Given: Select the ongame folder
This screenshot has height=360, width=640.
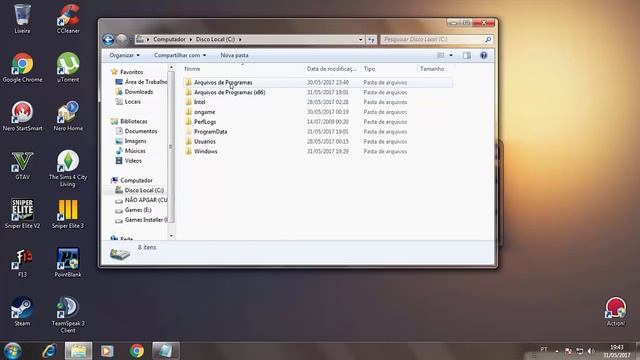Looking at the screenshot, I should (x=318, y=112).
